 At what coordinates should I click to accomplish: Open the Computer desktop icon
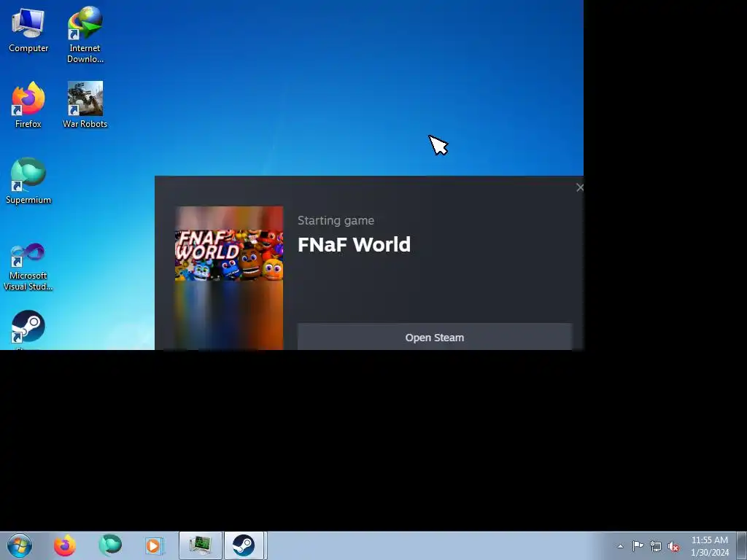click(28, 30)
